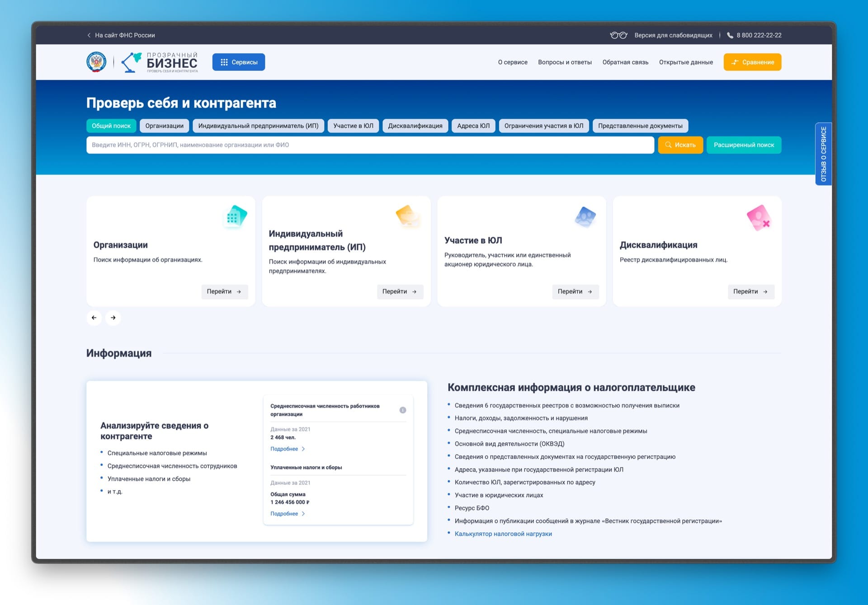The image size is (868, 605).
Task: Open Расширенный поиск options
Action: tap(744, 145)
